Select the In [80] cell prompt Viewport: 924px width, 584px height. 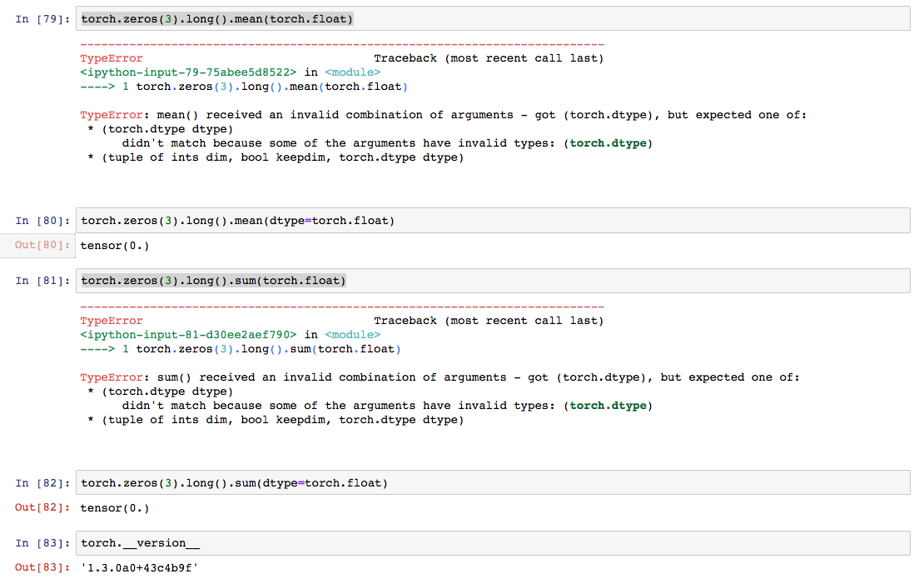pyautogui.click(x=42, y=221)
